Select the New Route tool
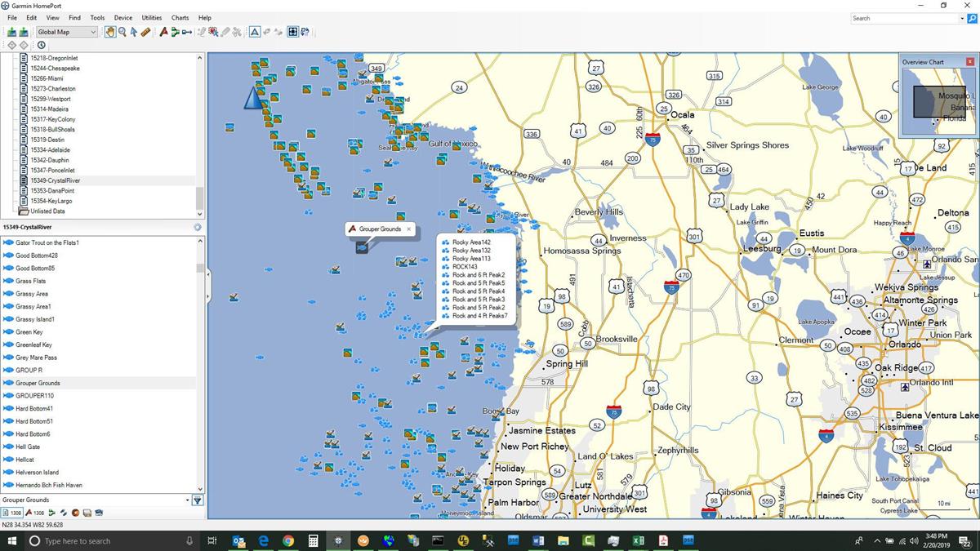 (175, 32)
